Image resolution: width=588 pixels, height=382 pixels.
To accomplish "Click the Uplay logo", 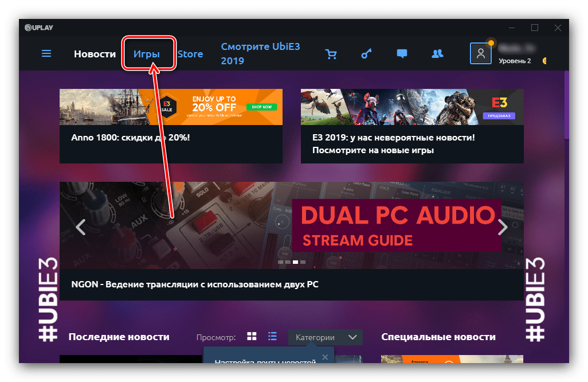I will [x=39, y=28].
